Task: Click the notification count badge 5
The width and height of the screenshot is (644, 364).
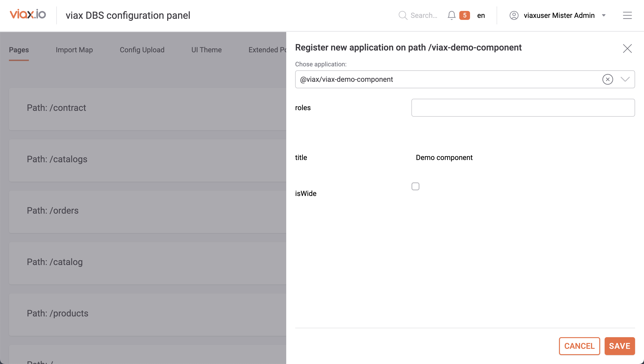Action: tap(464, 15)
